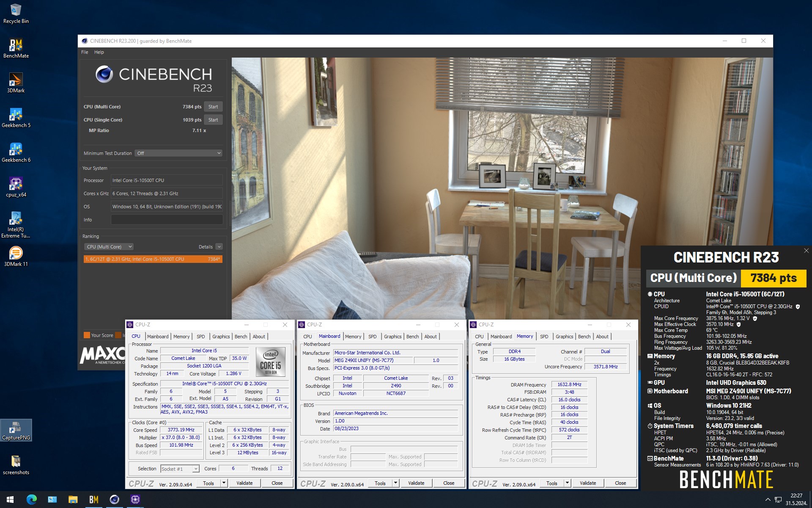The width and height of the screenshot is (812, 508).
Task: Open the taskbar clock and date
Action: click(796, 500)
